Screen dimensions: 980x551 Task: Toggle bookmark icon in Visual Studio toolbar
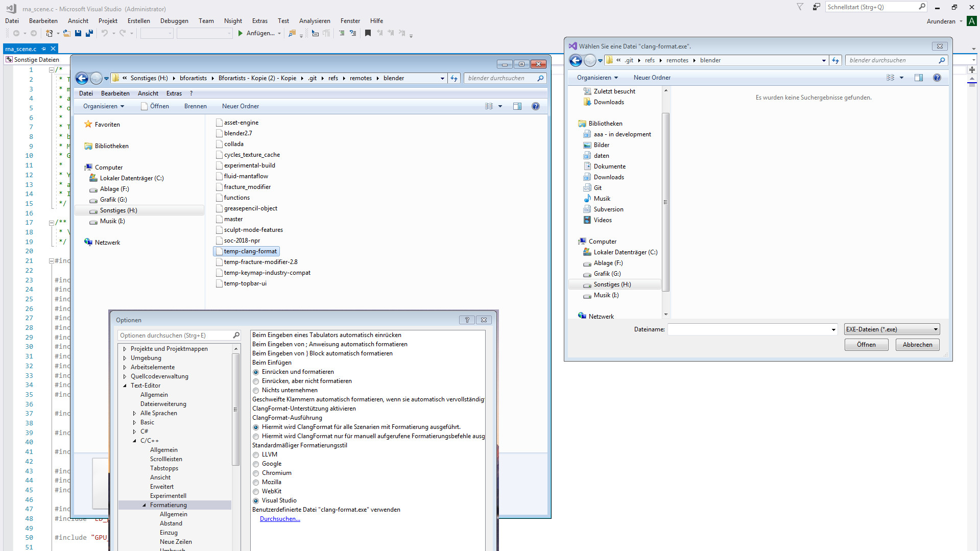click(368, 33)
